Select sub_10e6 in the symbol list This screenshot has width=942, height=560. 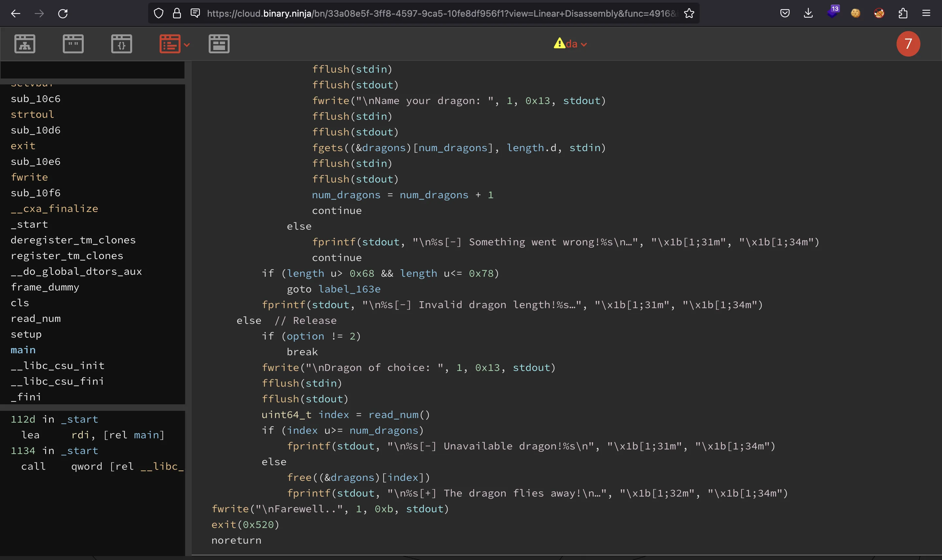coord(35,162)
